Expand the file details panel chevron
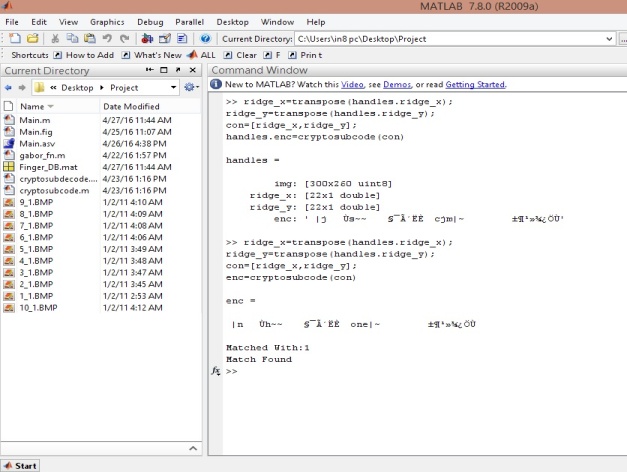The height and width of the screenshot is (472, 627). (193, 448)
